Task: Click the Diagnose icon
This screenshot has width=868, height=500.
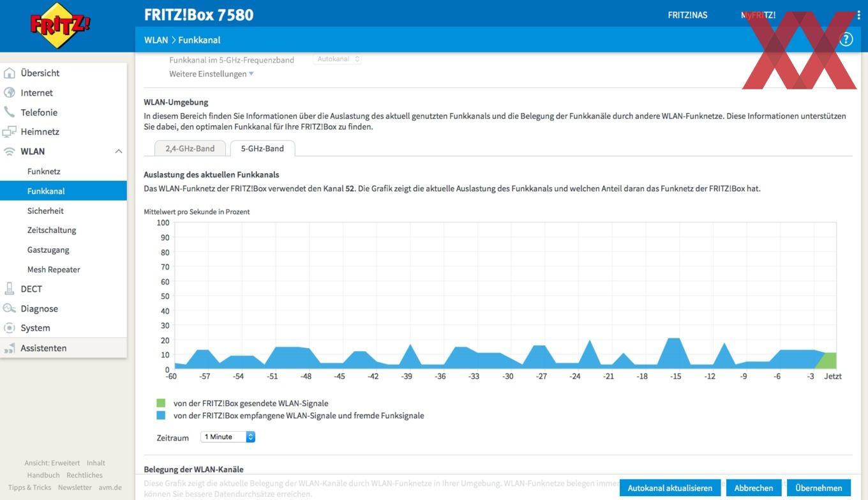Action: (10, 308)
